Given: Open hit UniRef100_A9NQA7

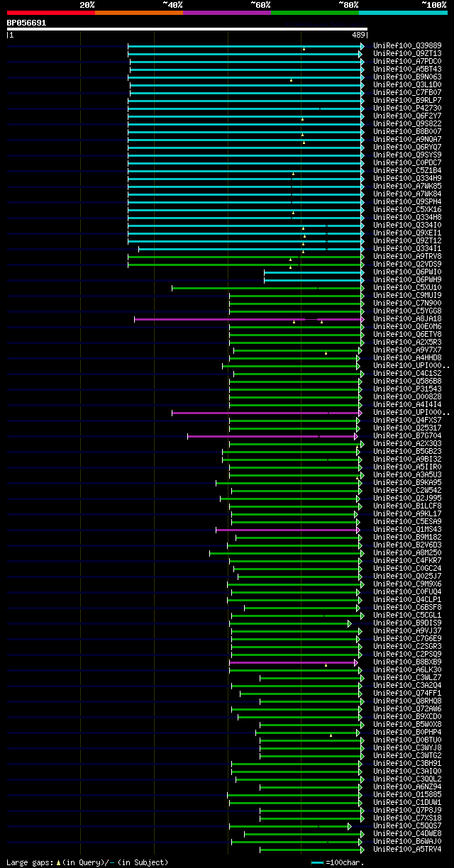Looking at the screenshot, I should 407,139.
